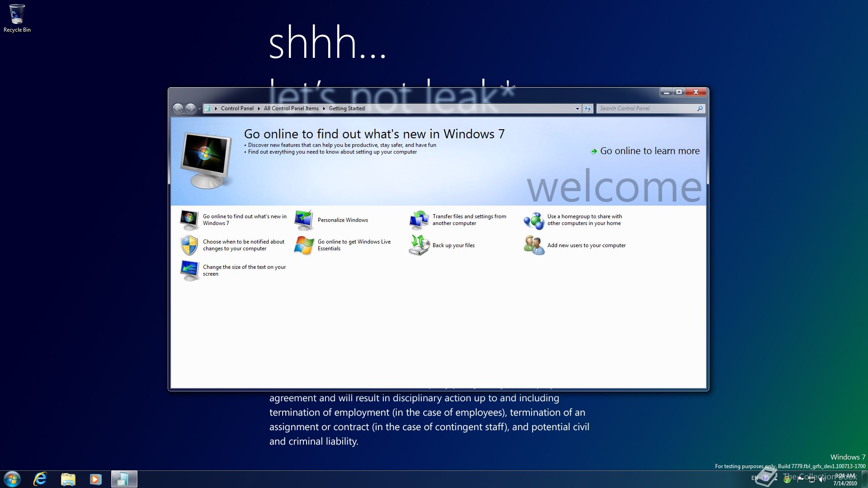Screen dimensions: 868x488
Task: Click Go online to learn more link
Action: (x=649, y=151)
